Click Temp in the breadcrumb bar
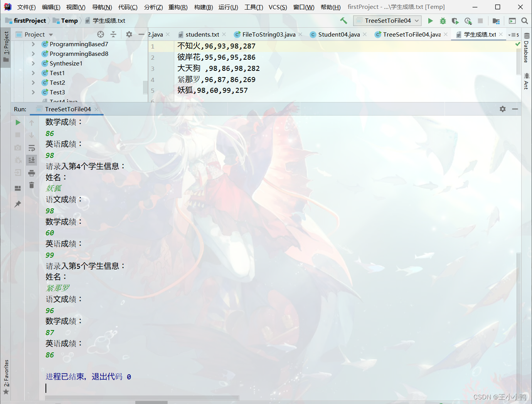The image size is (532, 404). [x=69, y=21]
